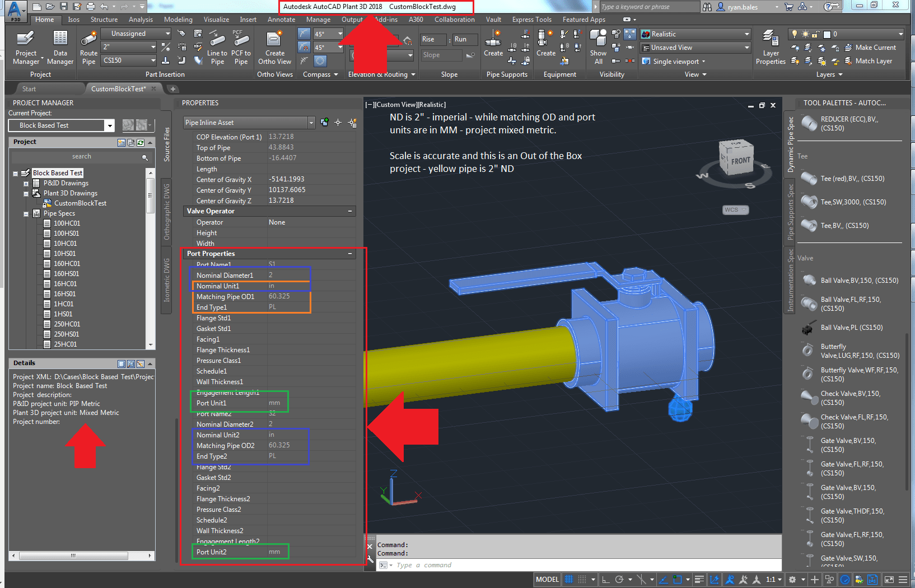Click the Quick Select icon in Properties
This screenshot has height=588, width=915.
coord(352,123)
